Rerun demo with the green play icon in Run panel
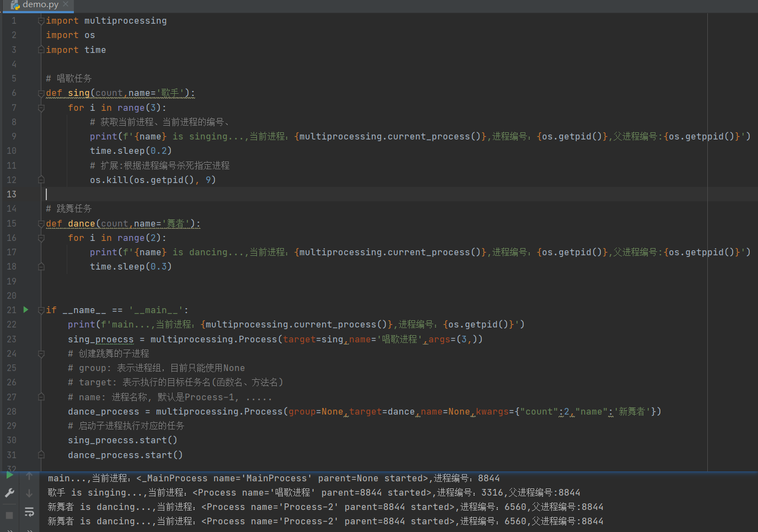The image size is (758, 532). (x=9, y=475)
